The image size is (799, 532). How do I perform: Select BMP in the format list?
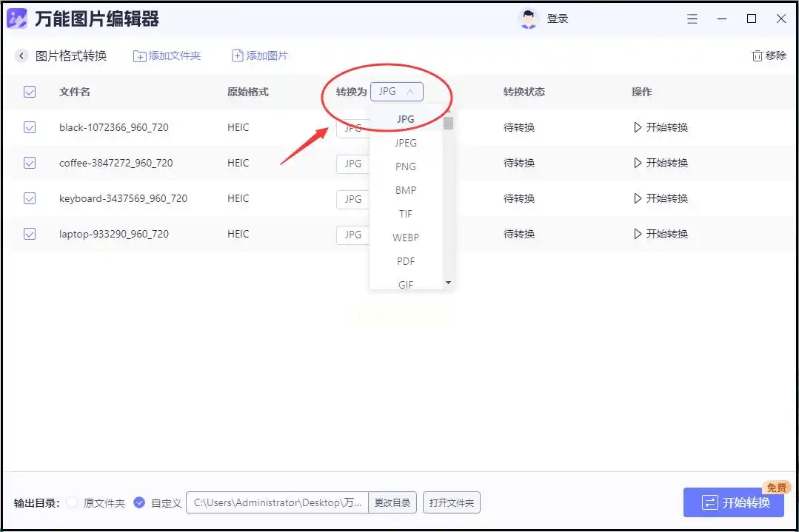coord(406,190)
